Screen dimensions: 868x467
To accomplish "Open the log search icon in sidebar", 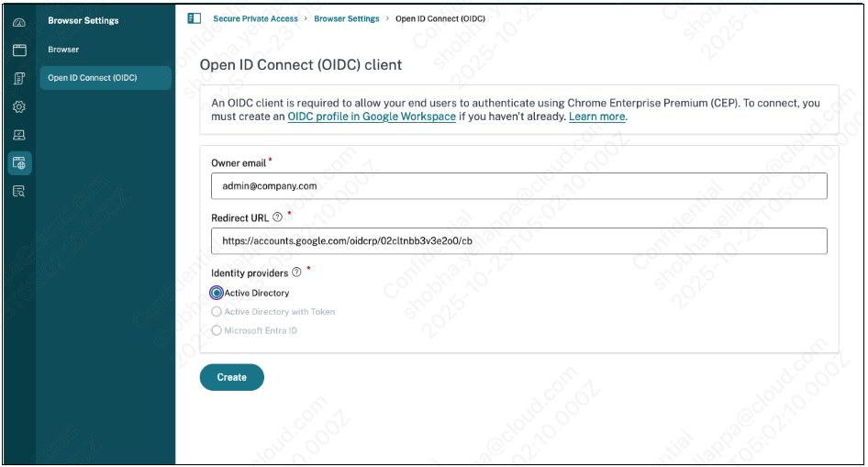I will tap(19, 192).
